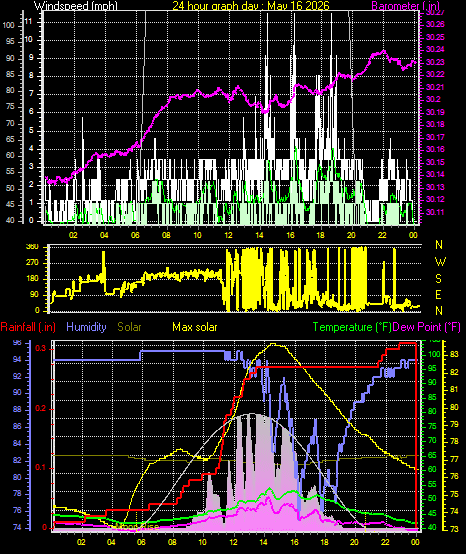Click the 30.23 barometer scale value
466x554 pixels.
(x=435, y=62)
